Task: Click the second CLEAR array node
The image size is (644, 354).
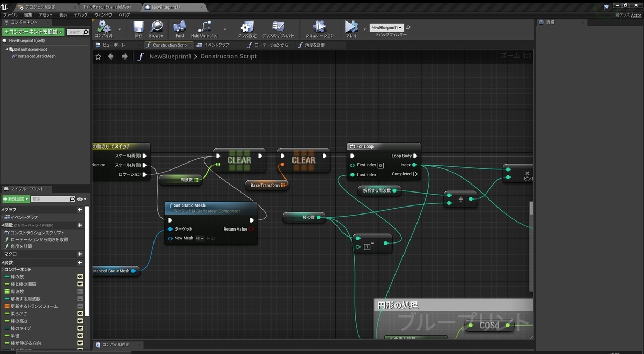Action: point(303,160)
